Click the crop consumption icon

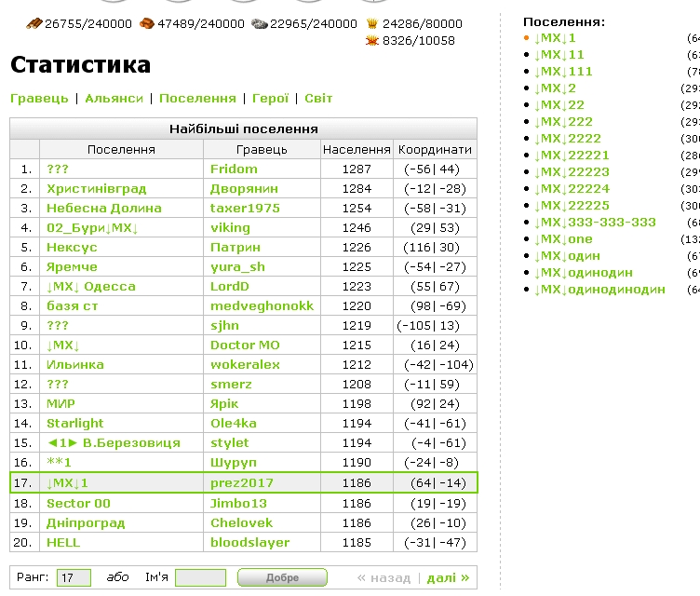[372, 41]
